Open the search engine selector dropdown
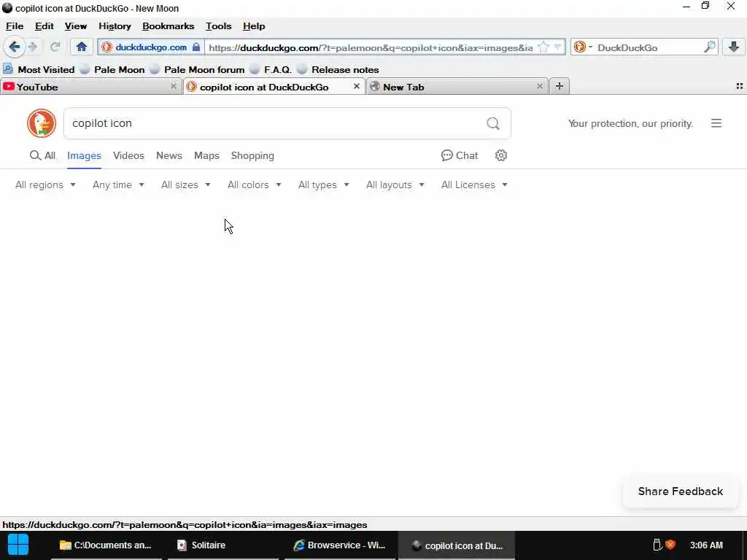Screen dimensions: 747x560 coord(583,47)
